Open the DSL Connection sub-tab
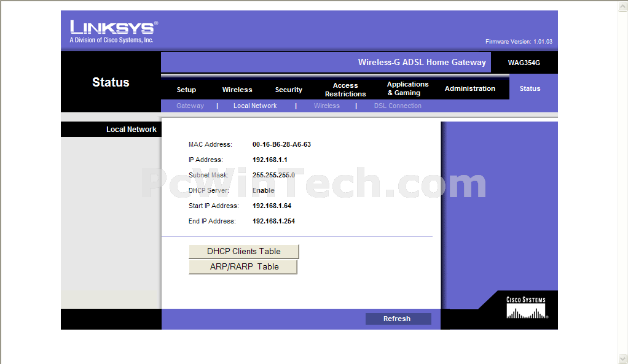The height and width of the screenshot is (364, 628). click(398, 106)
